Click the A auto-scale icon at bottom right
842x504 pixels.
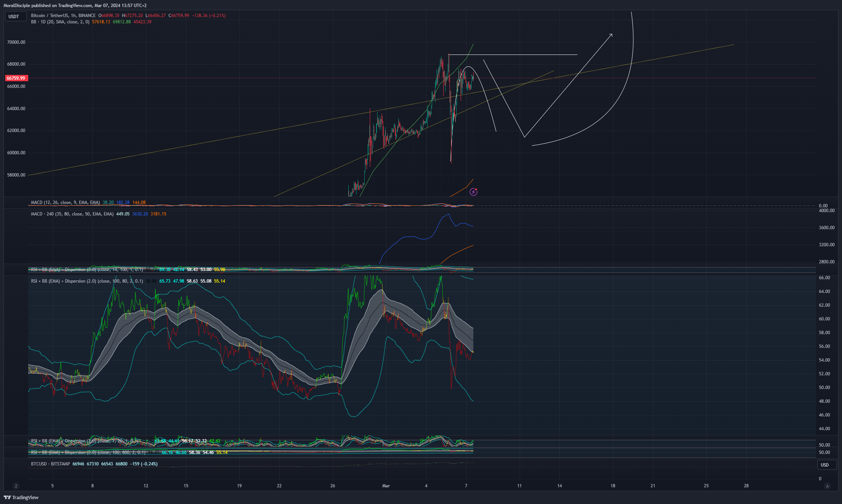coord(827,486)
